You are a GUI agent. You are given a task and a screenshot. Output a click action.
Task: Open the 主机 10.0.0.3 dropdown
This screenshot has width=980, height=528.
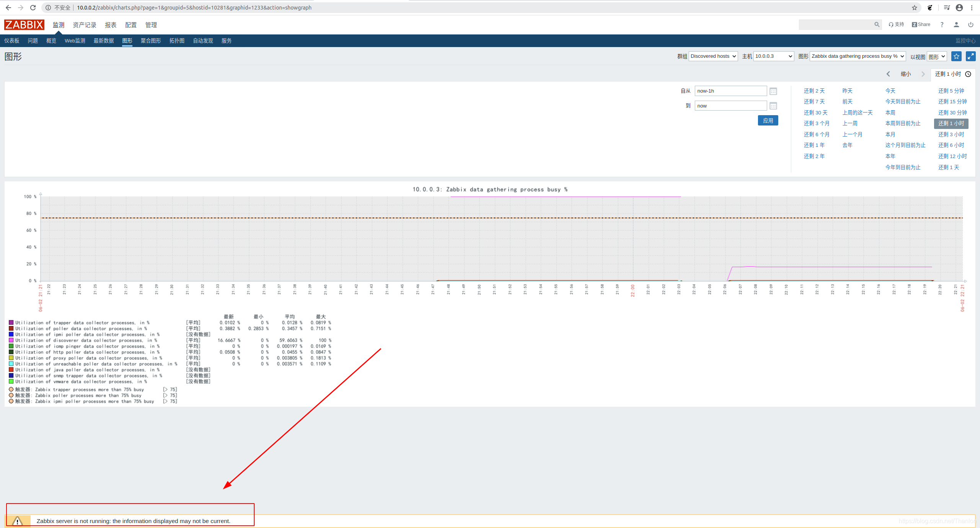pyautogui.click(x=773, y=56)
